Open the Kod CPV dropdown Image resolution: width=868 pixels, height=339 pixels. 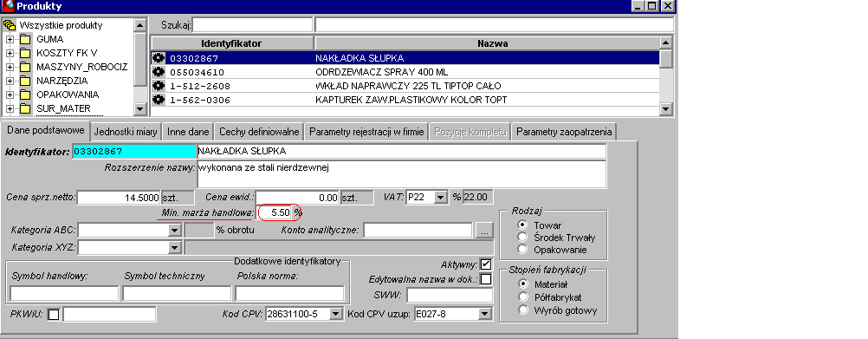335,315
